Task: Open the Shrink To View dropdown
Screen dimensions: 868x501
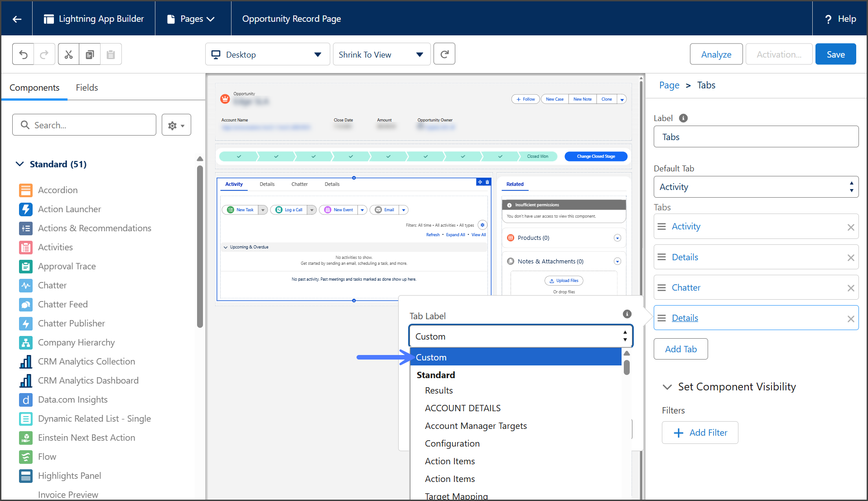Action: [x=381, y=54]
